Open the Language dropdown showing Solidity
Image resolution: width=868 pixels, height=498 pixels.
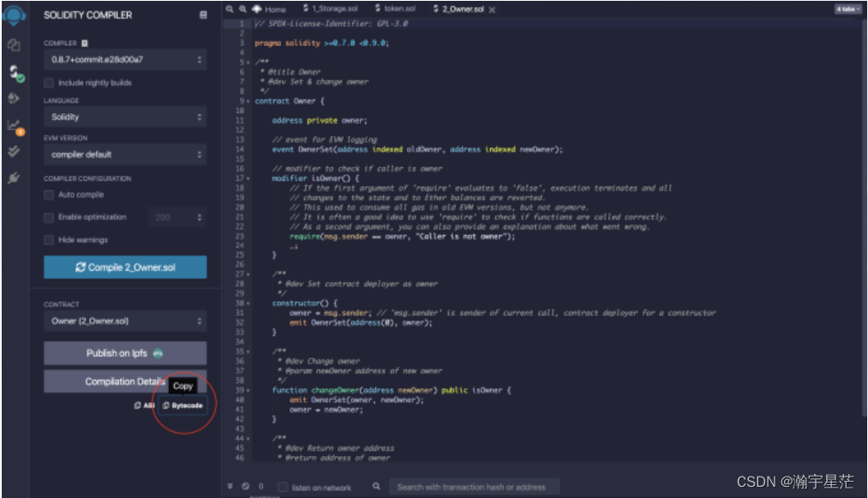pyautogui.click(x=125, y=117)
